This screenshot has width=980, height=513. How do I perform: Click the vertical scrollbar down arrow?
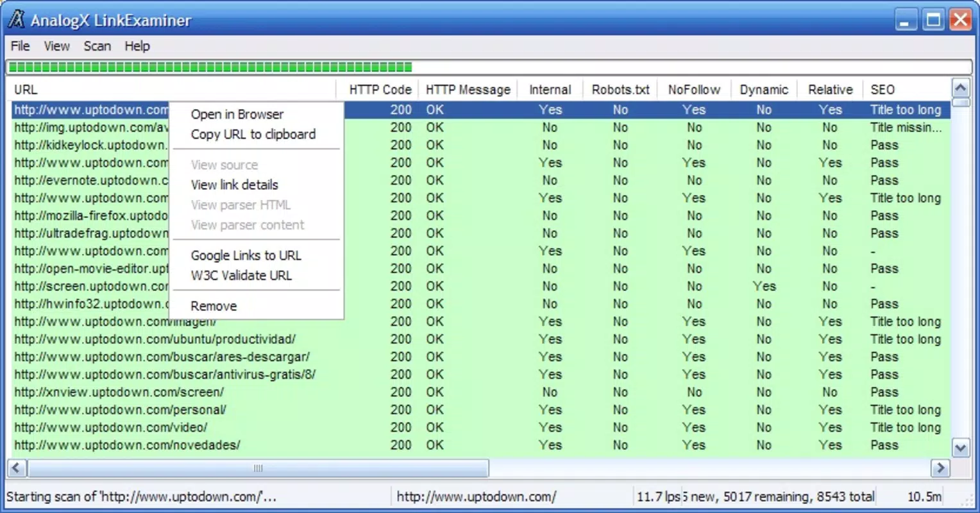(961, 448)
